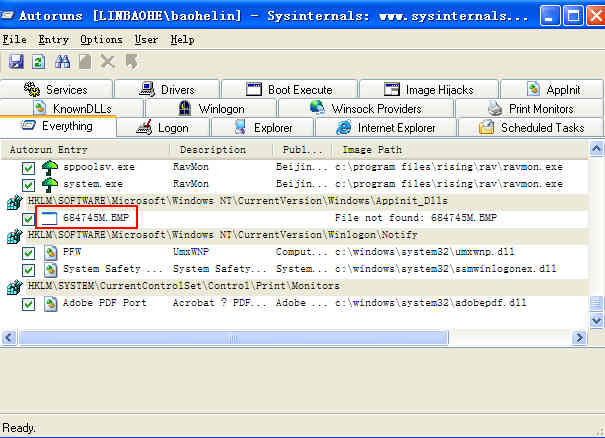Screen dimensions: 605x438
Task: Sort by Description column header
Action: (x=221, y=150)
